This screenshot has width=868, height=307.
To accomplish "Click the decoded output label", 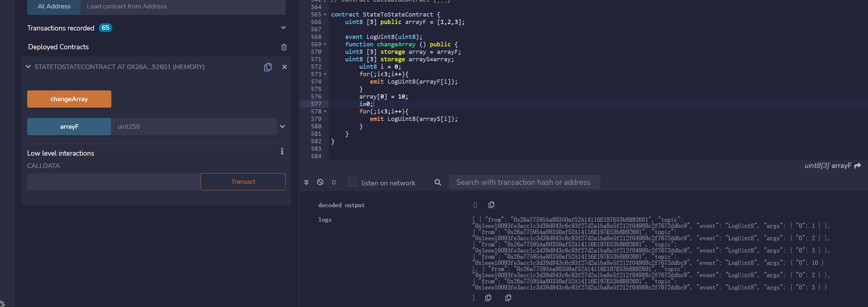I will coord(341,205).
